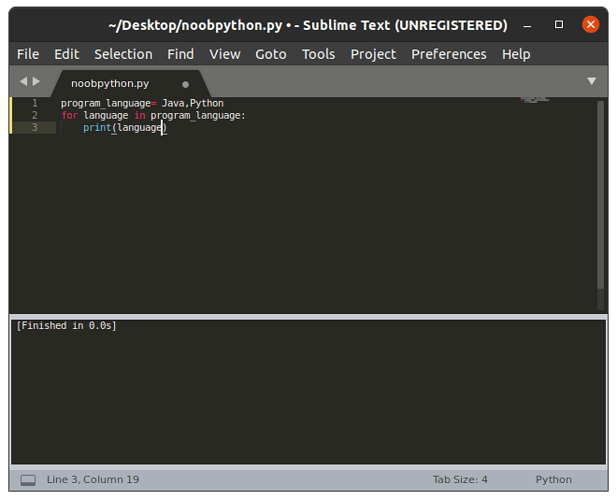Change the Python syntax selector
This screenshot has height=500, width=616.
(554, 480)
